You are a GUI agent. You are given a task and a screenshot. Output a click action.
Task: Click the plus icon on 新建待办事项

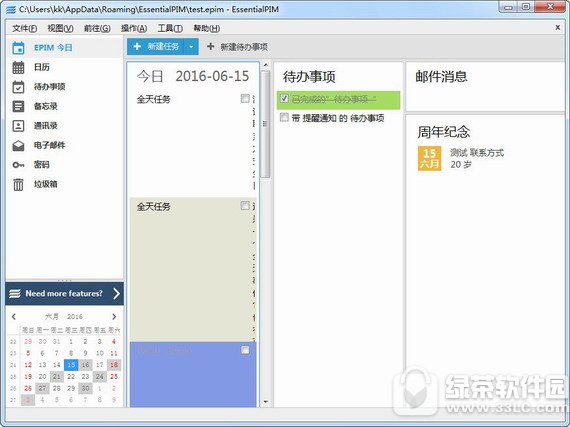(210, 47)
